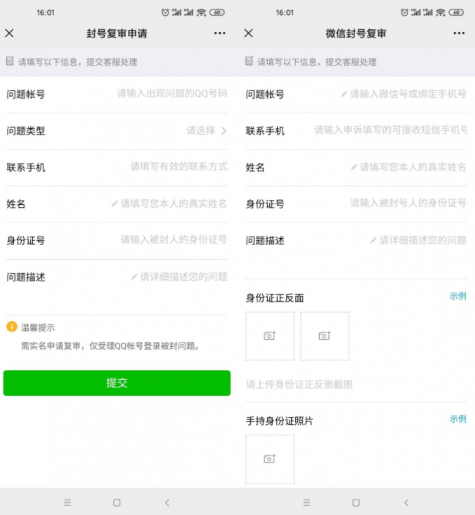
Task: Click the 微信封号复审 page title
Action: click(356, 33)
